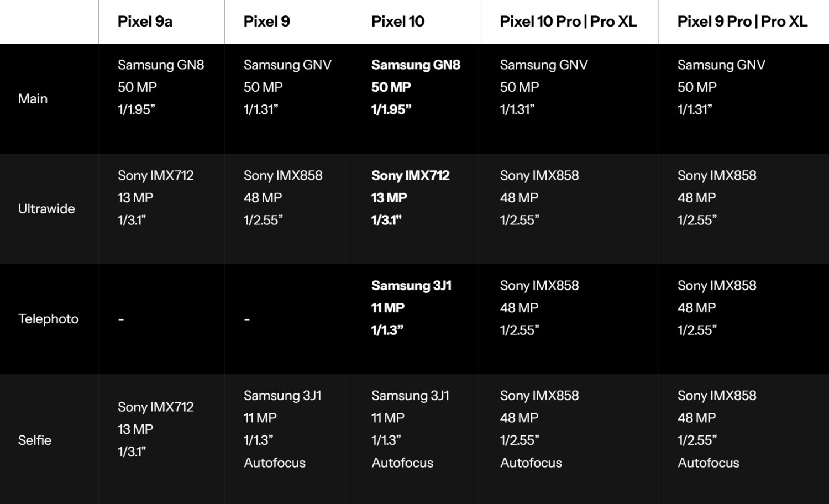The height and width of the screenshot is (504, 829).
Task: Click the Telephoto row label
Action: coord(48,319)
